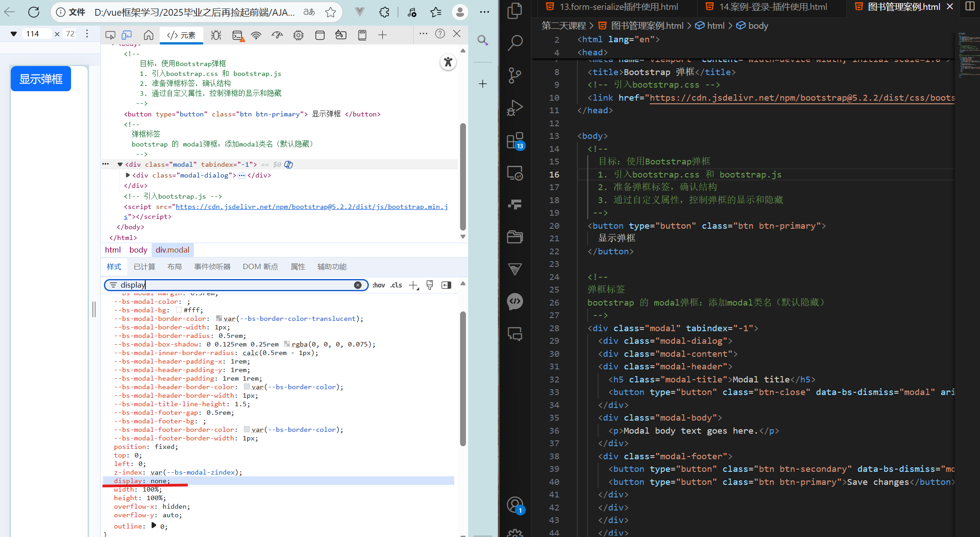Switch to the 已计算 styles tab

click(144, 267)
